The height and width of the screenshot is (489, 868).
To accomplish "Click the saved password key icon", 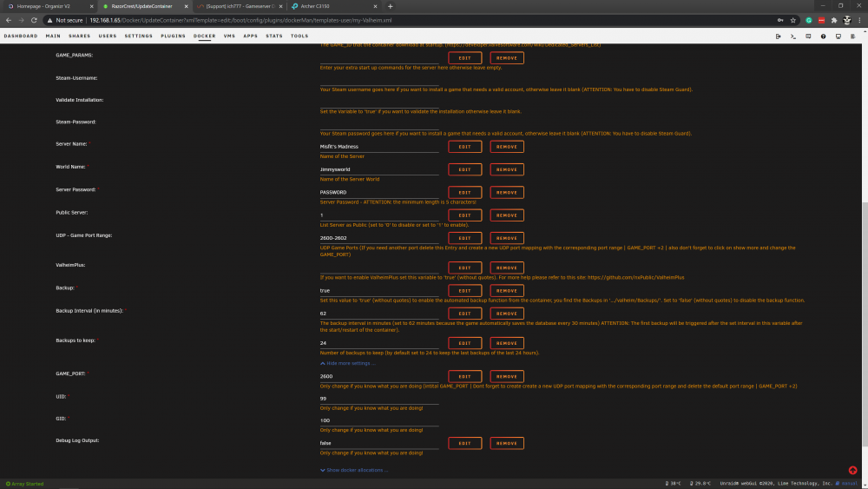I will click(780, 21).
